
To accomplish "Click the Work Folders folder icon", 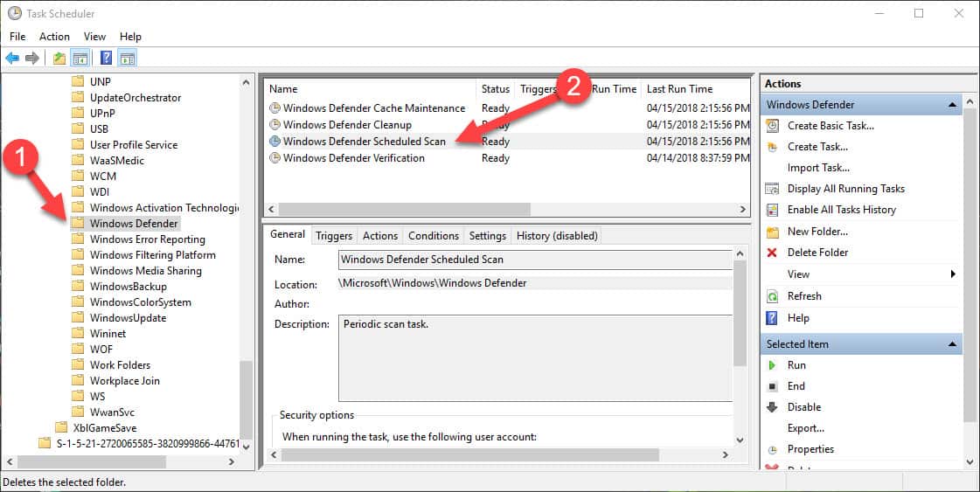I will click(x=78, y=364).
